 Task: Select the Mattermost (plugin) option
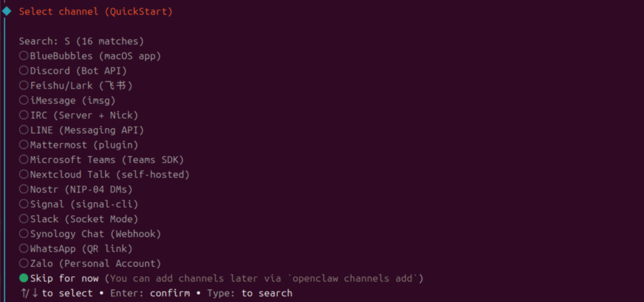click(24, 145)
